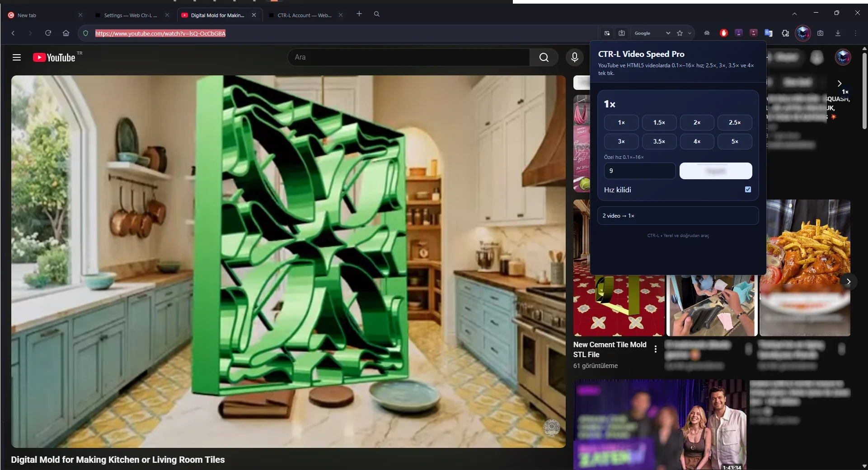868x470 pixels.
Task: Open the YouTube hamburger guide menu
Action: point(17,57)
